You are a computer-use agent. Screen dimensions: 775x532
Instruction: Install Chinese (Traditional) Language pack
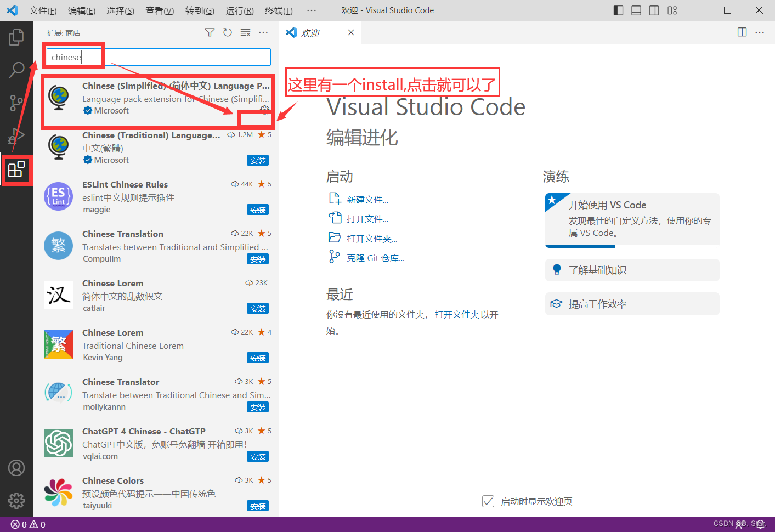coord(258,160)
